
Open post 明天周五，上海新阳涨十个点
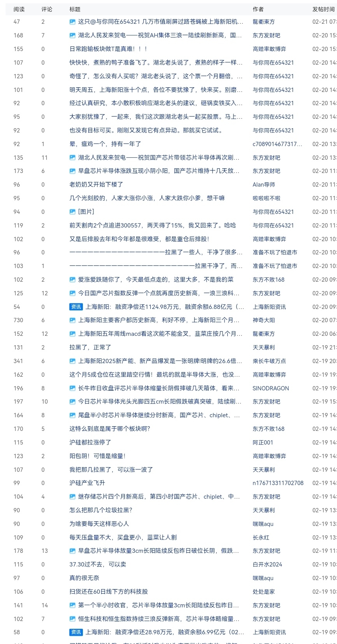click(156, 90)
